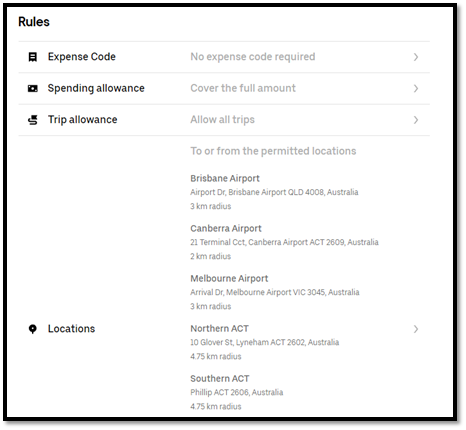Viewport: 466px width, 430px height.
Task: Click the Southern ACT location entry
Action: tap(237, 392)
